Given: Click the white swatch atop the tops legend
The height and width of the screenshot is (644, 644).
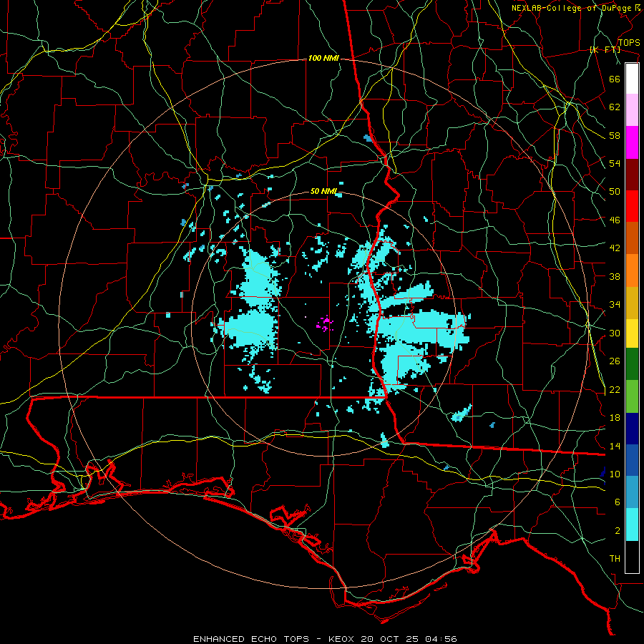Looking at the screenshot, I should pos(632,79).
